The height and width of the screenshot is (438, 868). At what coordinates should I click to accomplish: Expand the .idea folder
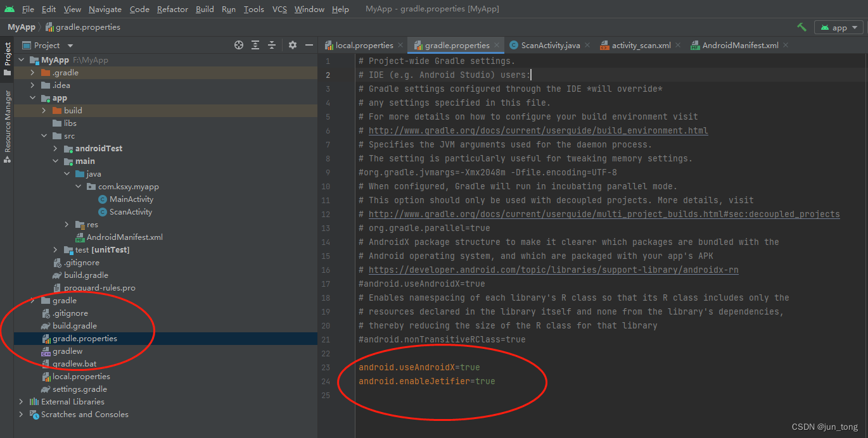point(32,85)
